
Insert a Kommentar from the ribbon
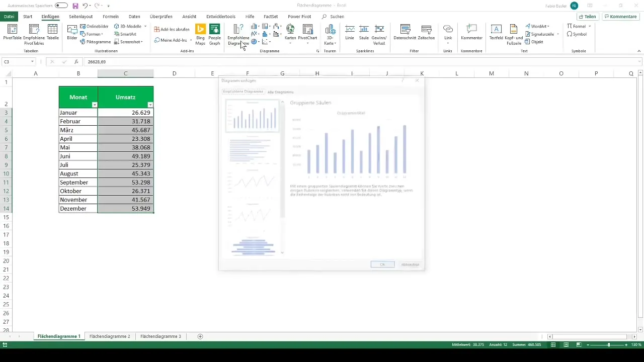[x=471, y=33]
